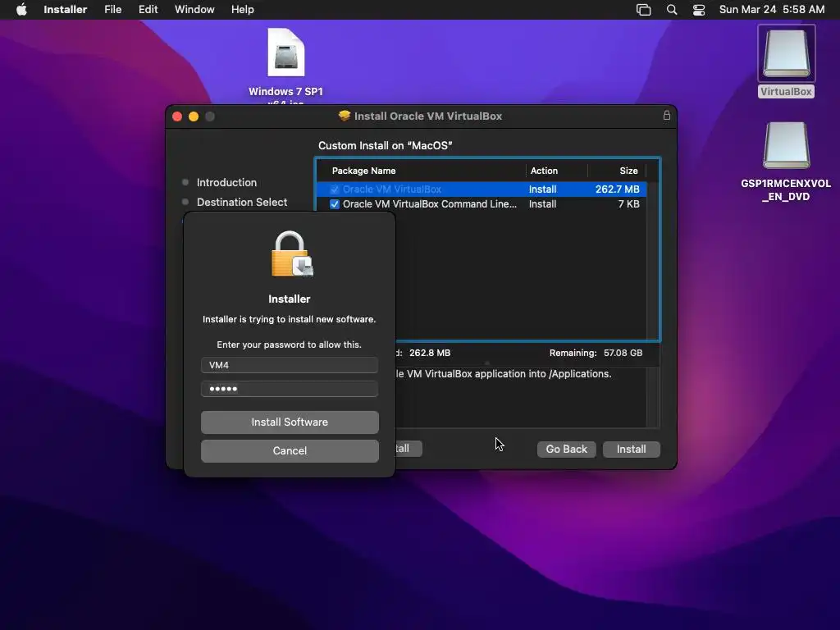Click the Package Name column header
Screen dimensions: 840x630
pyautogui.click(x=363, y=171)
